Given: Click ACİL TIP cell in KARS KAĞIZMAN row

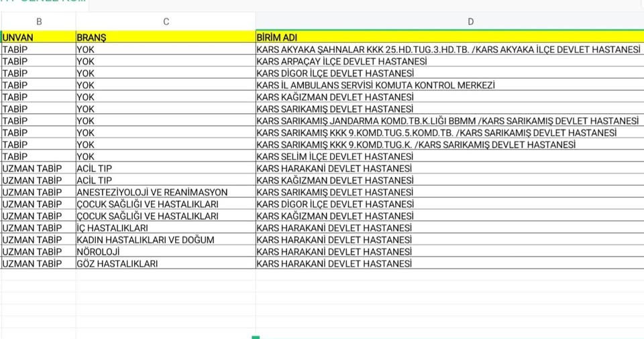Looking at the screenshot, I should 166,180.
